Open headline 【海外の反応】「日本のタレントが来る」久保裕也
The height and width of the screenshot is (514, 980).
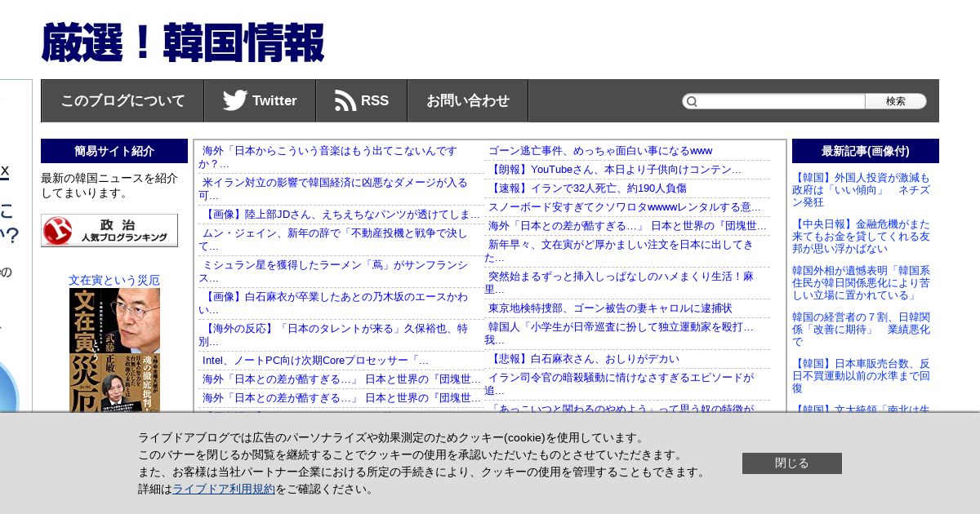tap(334, 335)
